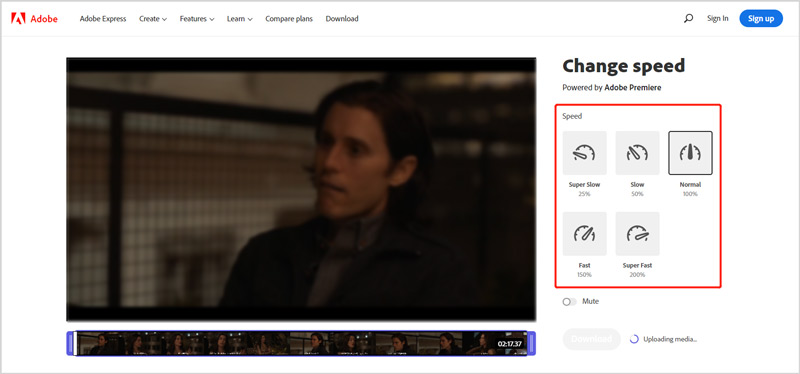The image size is (800, 374).
Task: Expand the Features dropdown menu
Action: (x=196, y=19)
